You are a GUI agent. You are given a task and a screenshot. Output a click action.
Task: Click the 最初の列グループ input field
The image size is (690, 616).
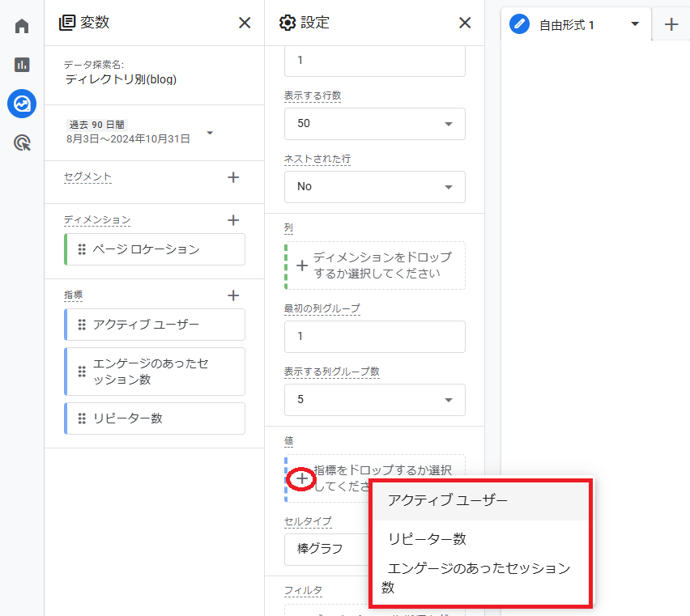[x=374, y=336]
